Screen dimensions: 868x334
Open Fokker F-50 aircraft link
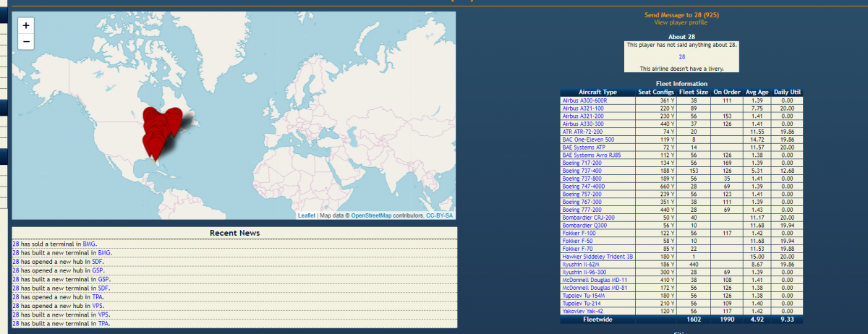576,241
